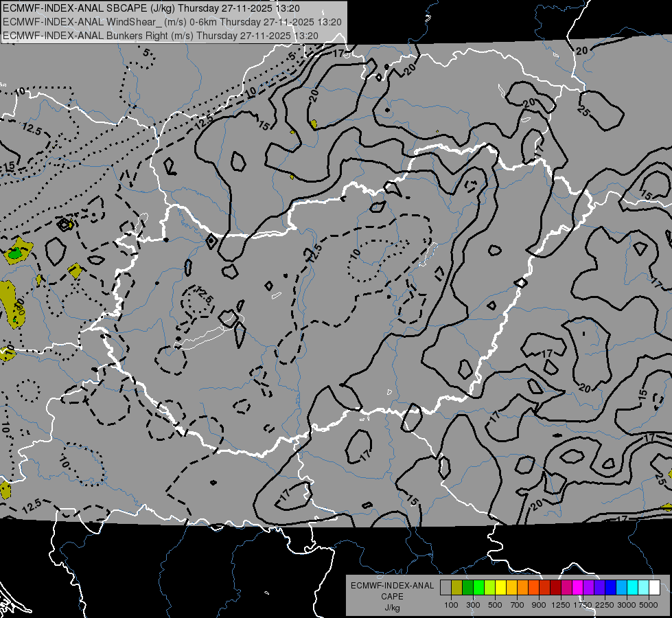This screenshot has height=618, width=672.
Task: Click the legend value 500
Action: pos(495,605)
